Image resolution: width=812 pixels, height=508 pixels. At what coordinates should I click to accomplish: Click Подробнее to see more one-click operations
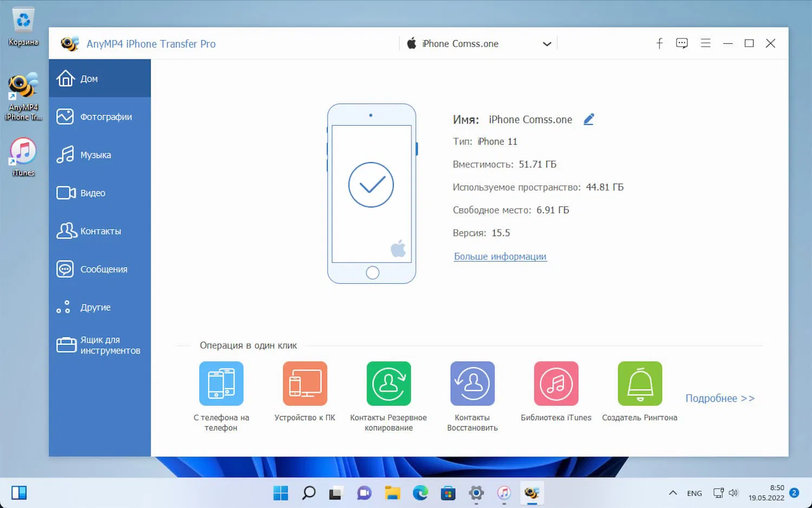click(x=720, y=398)
